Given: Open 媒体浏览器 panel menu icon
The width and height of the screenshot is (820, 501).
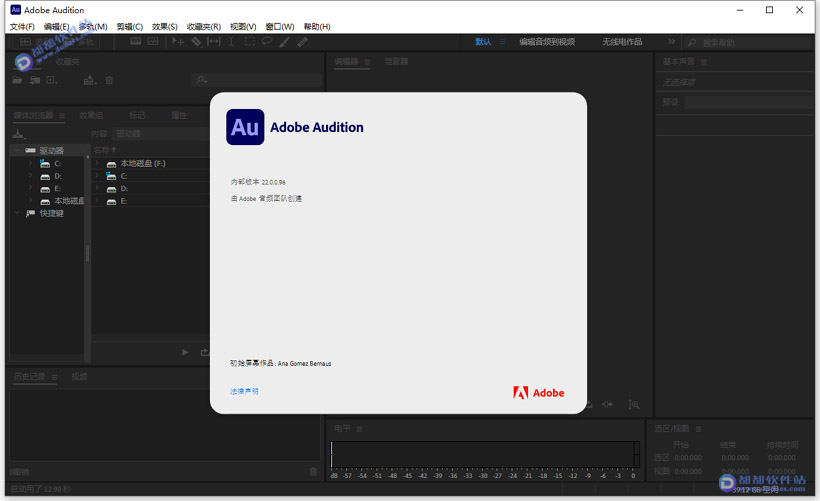Looking at the screenshot, I should pos(62,116).
